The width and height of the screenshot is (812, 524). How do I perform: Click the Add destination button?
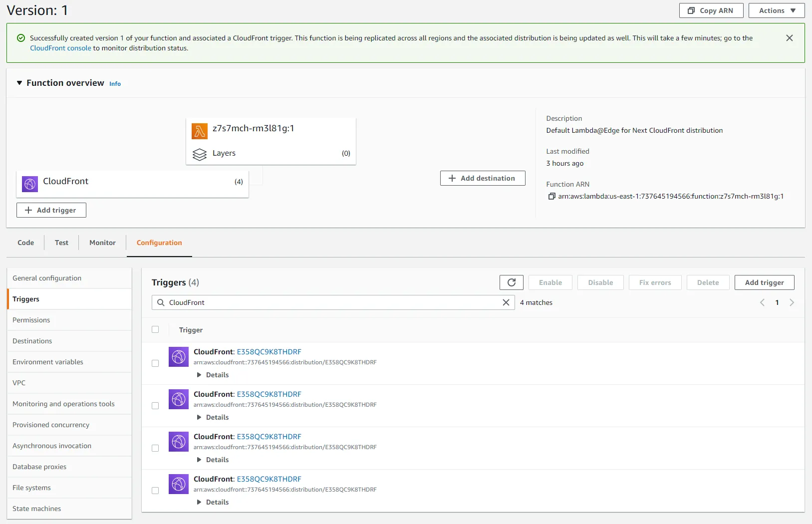483,178
